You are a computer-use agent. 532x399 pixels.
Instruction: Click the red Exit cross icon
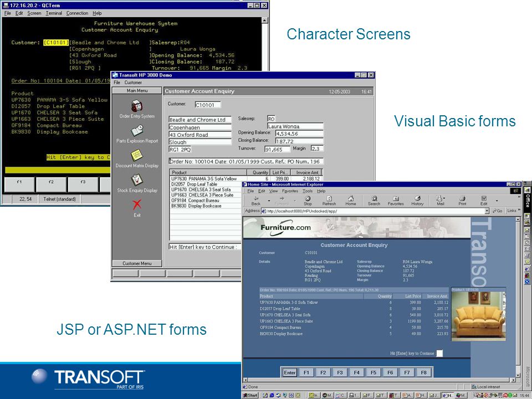coord(137,204)
